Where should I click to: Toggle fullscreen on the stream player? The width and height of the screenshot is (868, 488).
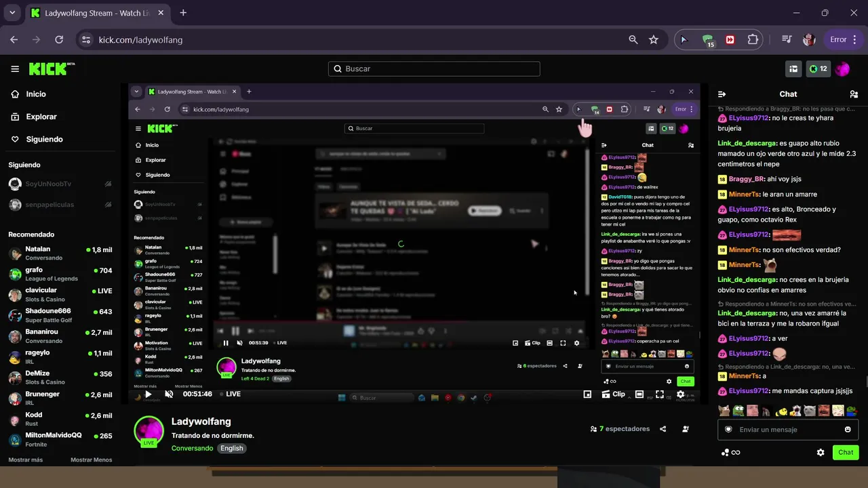(659, 394)
